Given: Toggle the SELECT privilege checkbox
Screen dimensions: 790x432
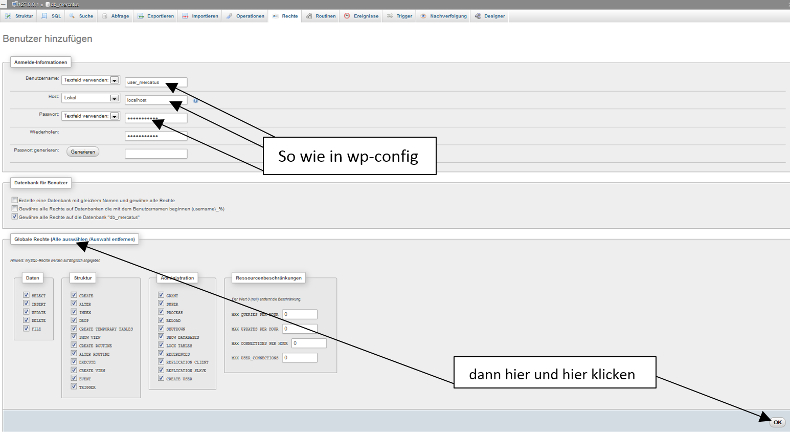Looking at the screenshot, I should (27, 295).
